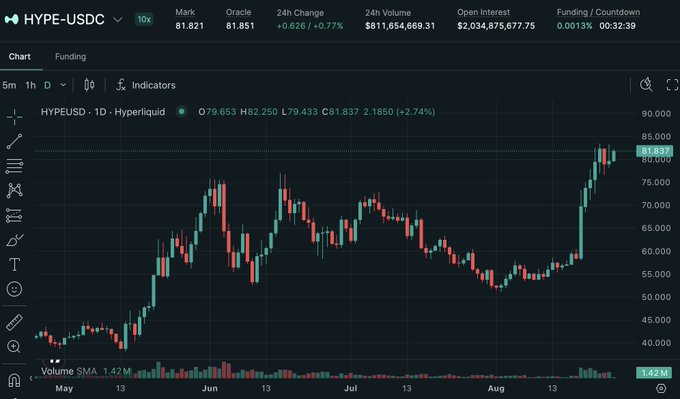Click the 24h Change value +0.626 / +0.77%
This screenshot has height=399, width=680.
pyautogui.click(x=310, y=26)
